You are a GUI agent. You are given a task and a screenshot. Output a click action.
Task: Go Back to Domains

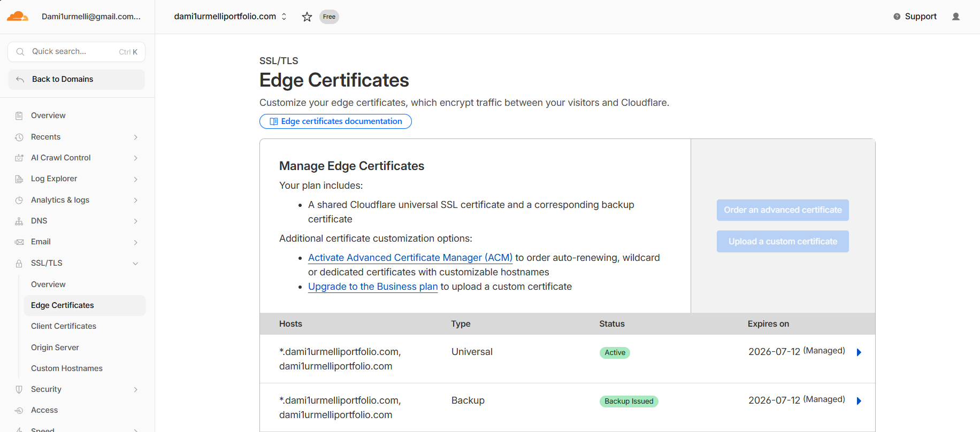point(76,79)
